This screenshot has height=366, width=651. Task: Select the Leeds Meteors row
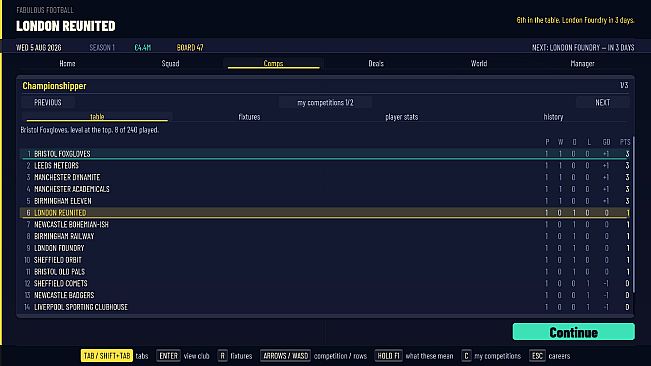[326, 165]
